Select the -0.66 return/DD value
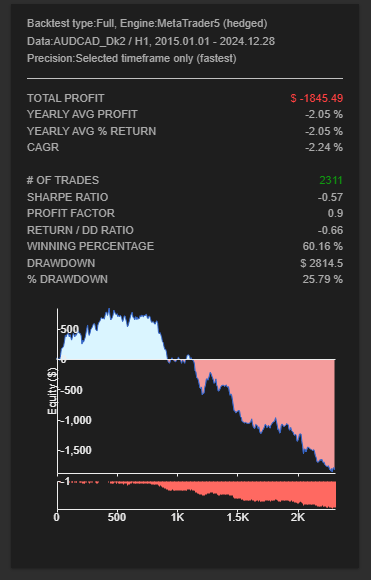The image size is (371, 580). click(330, 230)
